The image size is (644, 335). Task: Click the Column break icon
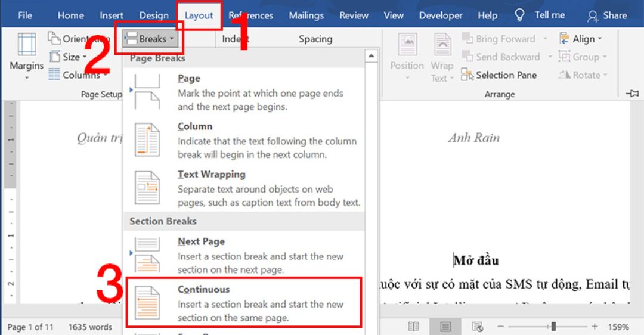pyautogui.click(x=147, y=141)
